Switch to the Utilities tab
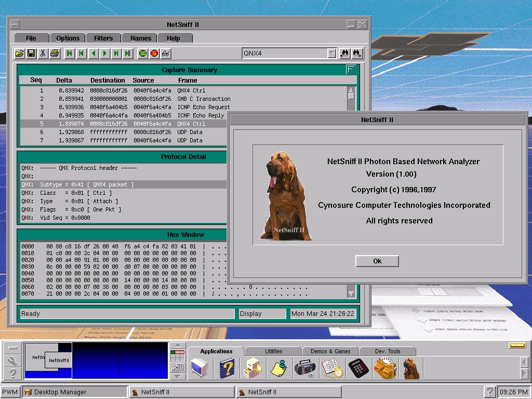532x399 pixels. pos(273,351)
